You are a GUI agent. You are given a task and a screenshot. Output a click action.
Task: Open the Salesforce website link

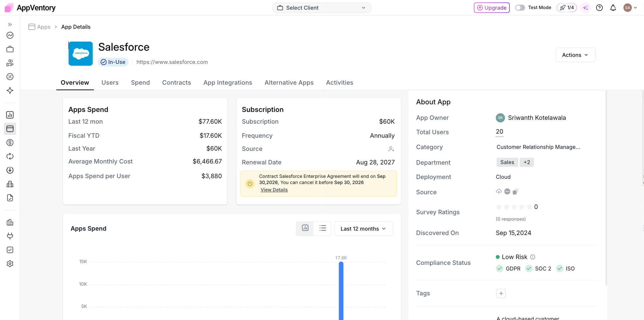172,62
